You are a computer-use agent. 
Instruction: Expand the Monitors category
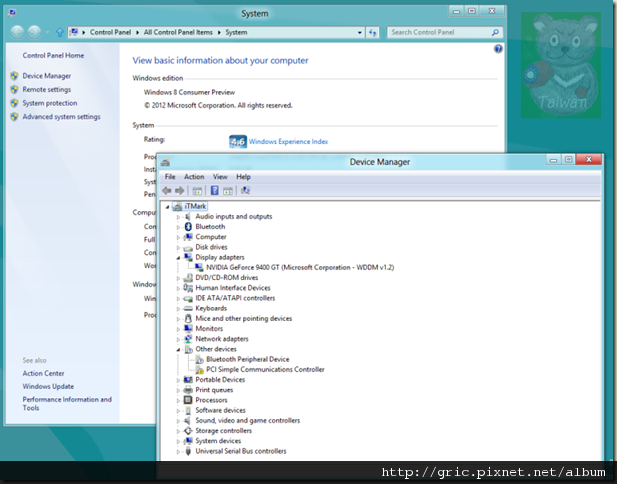178,329
